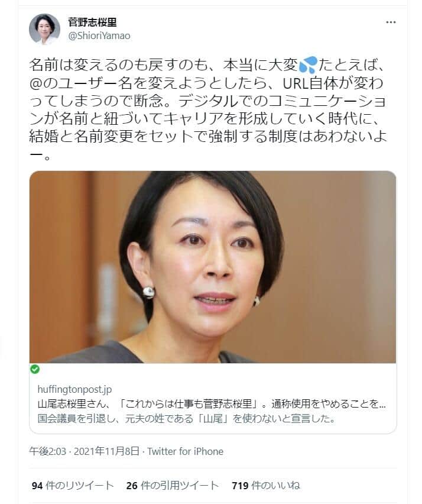Image resolution: width=422 pixels, height=504 pixels.
Task: View the 26 件の引用ツイート list
Action: (x=173, y=485)
